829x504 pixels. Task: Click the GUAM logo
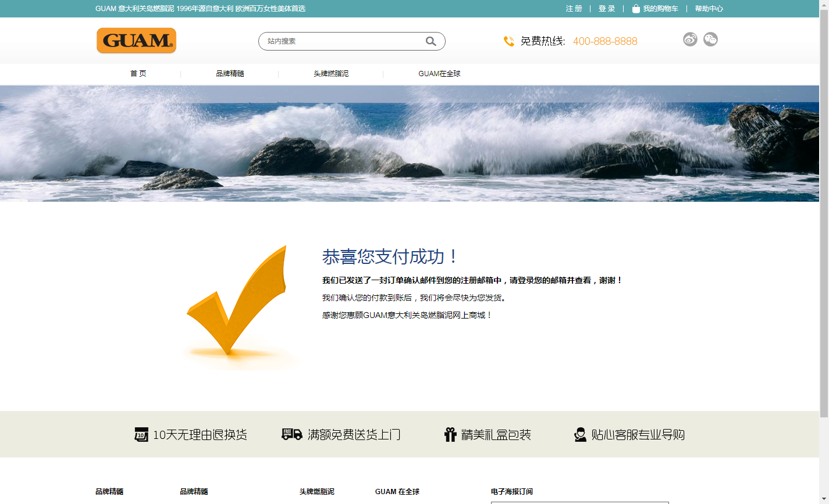tap(136, 41)
